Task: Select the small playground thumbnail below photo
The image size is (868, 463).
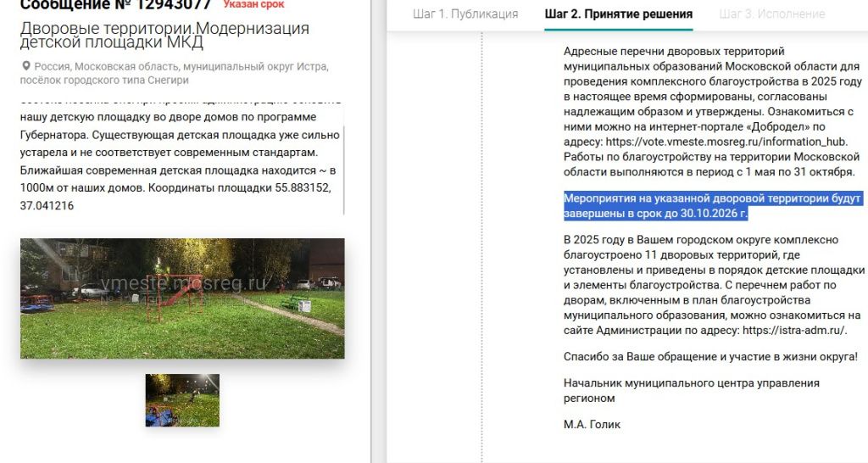Action: pos(182,400)
